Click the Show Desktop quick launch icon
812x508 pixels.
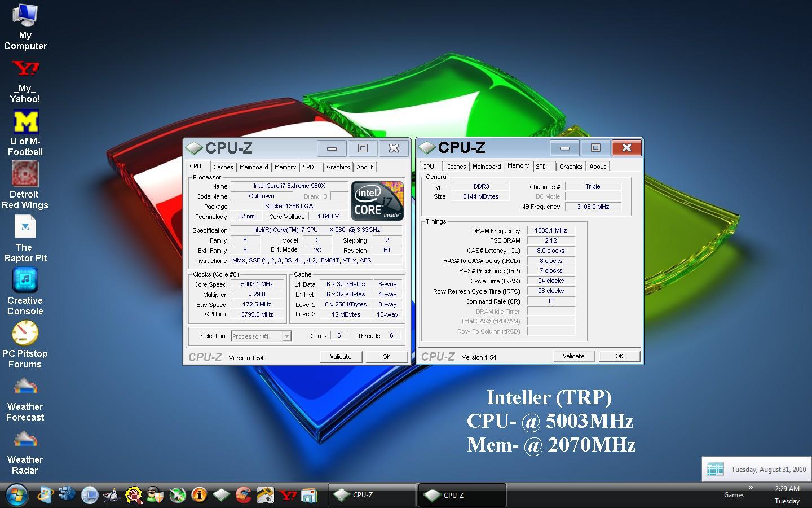click(89, 495)
